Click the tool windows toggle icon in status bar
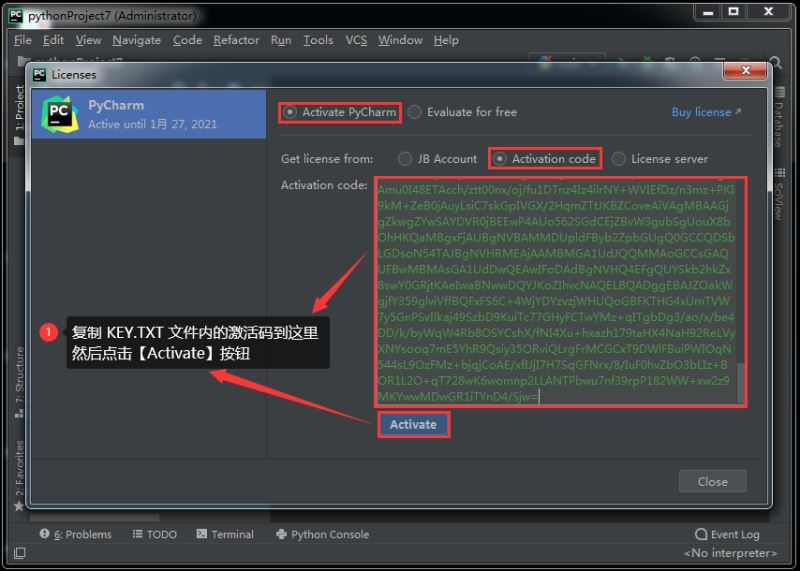Screen dimensions: 800x571 pyautogui.click(x=19, y=553)
